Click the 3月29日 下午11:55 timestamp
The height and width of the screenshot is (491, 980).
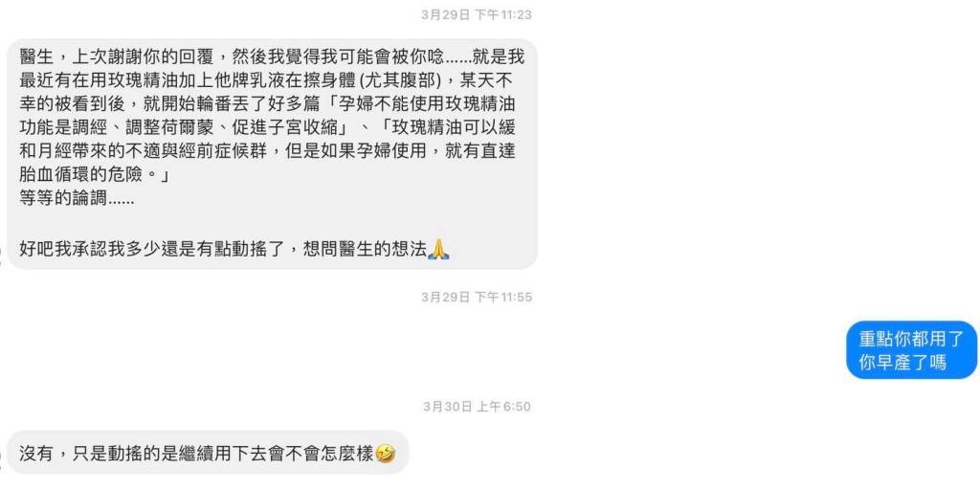(477, 298)
